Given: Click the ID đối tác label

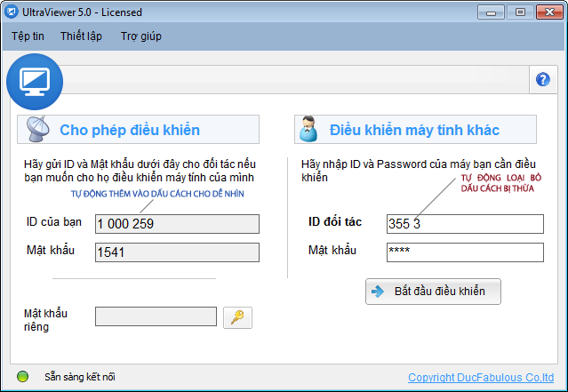Looking at the screenshot, I should click(x=335, y=221).
